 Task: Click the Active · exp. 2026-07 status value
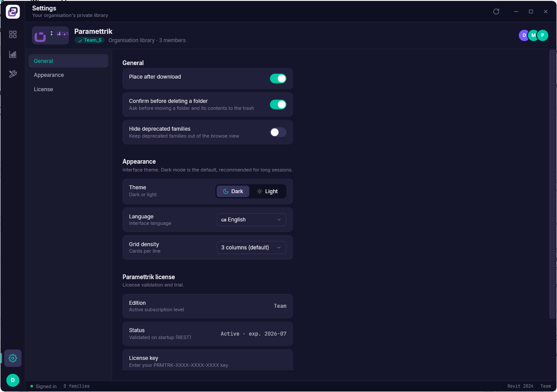[254, 334]
